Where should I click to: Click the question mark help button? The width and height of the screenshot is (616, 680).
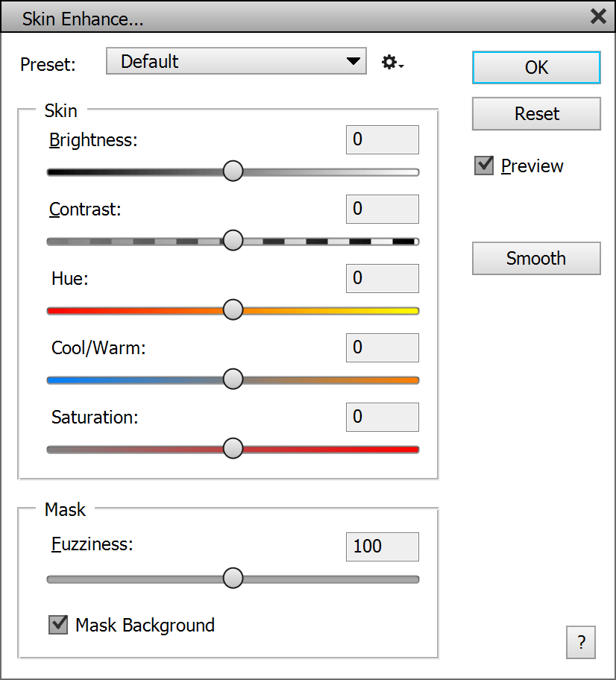(x=581, y=642)
